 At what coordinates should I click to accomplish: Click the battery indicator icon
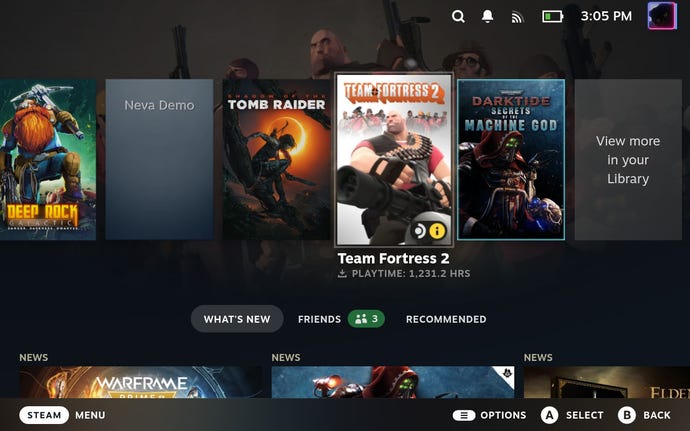tap(552, 16)
